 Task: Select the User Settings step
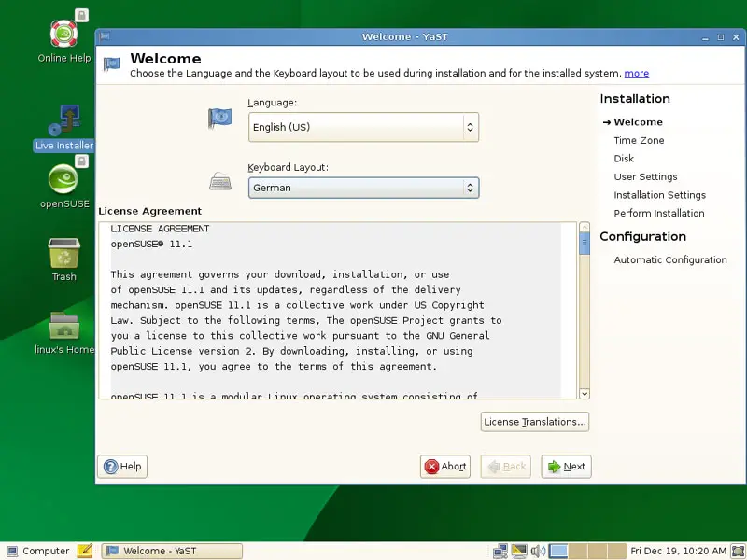645,176
